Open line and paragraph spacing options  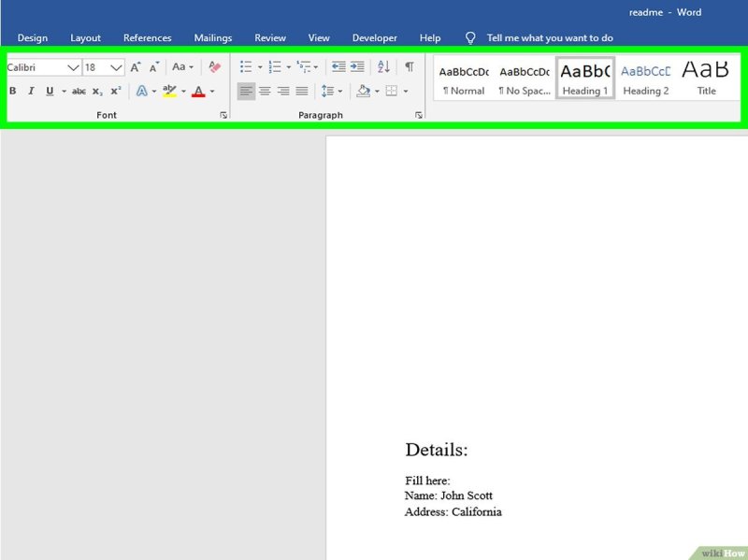tap(328, 91)
